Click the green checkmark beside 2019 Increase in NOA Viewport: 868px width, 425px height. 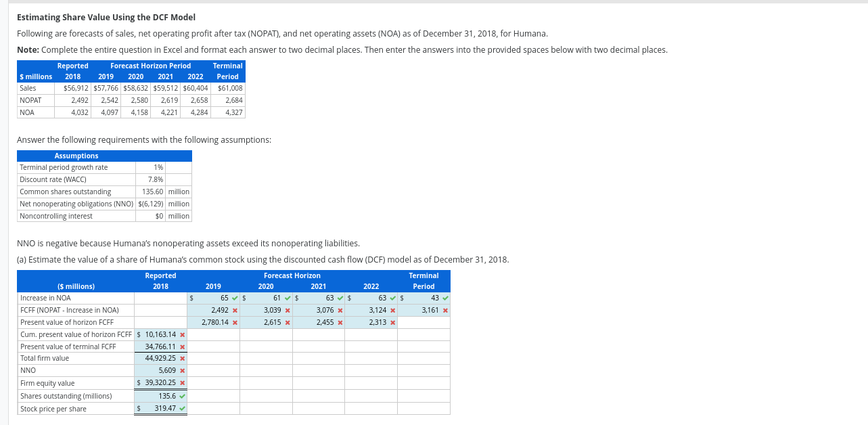coord(234,298)
